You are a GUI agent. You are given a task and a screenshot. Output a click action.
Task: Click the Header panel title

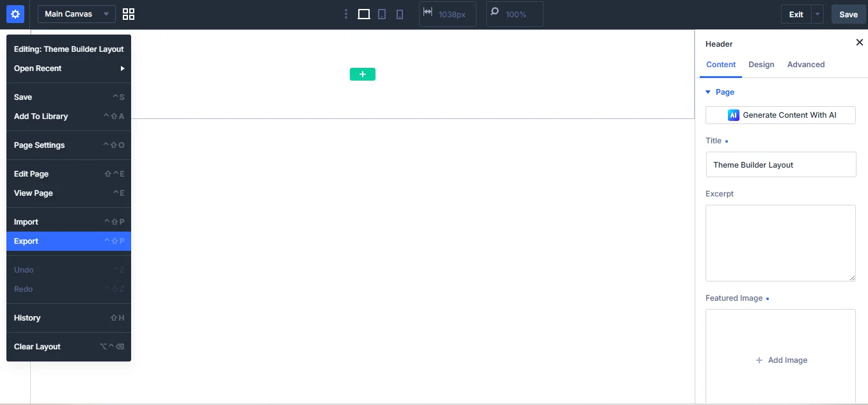(x=719, y=44)
